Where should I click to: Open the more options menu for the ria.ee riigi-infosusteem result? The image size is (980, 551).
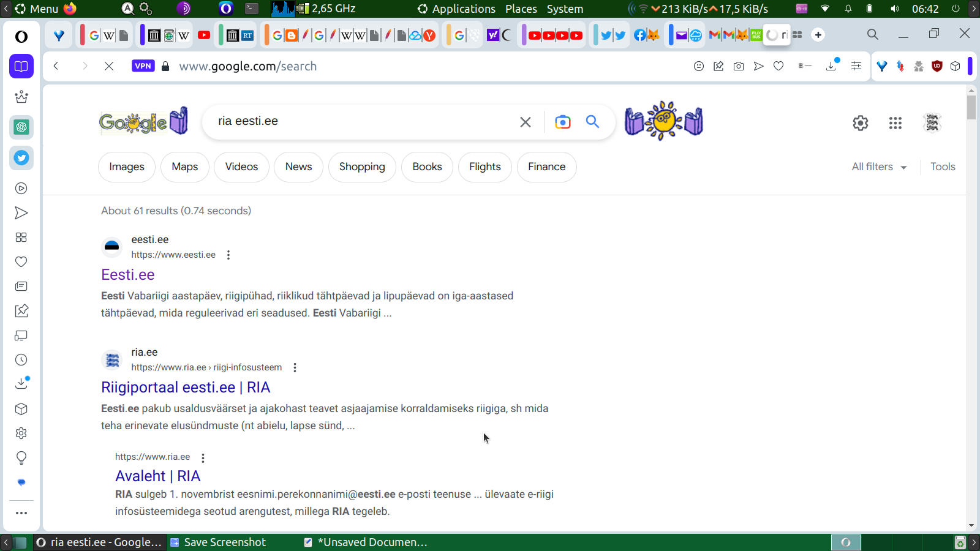pos(295,367)
